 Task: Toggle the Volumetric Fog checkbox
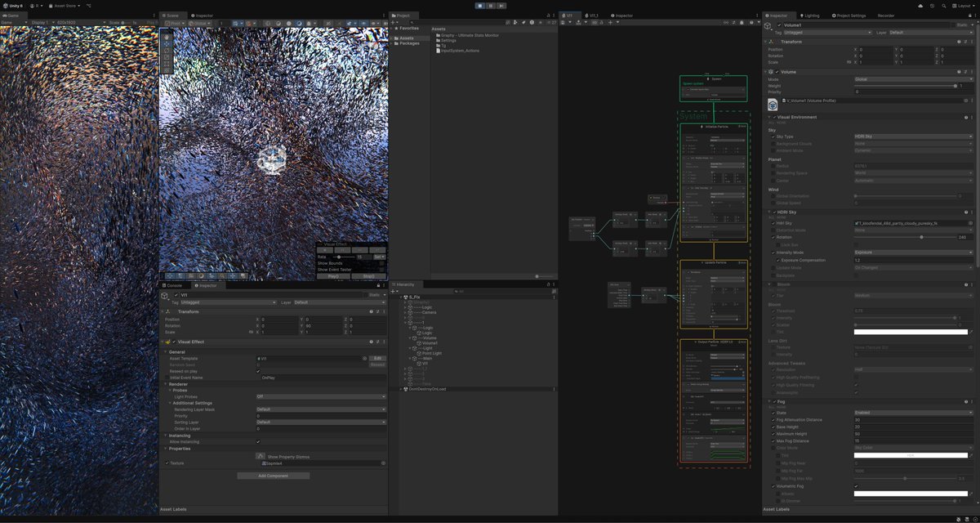click(856, 487)
